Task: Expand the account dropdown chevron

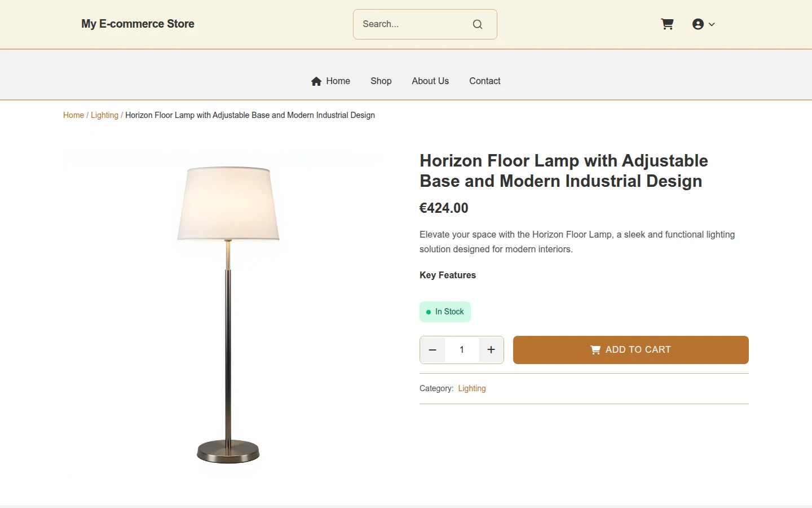Action: tap(712, 24)
